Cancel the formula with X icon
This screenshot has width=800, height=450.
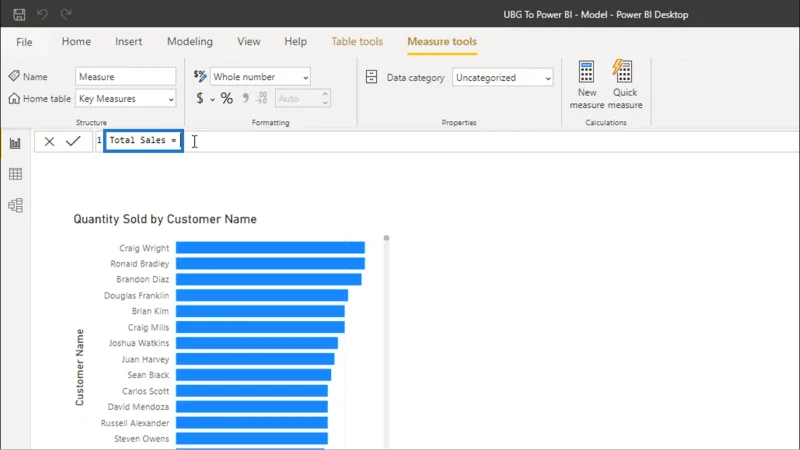49,141
